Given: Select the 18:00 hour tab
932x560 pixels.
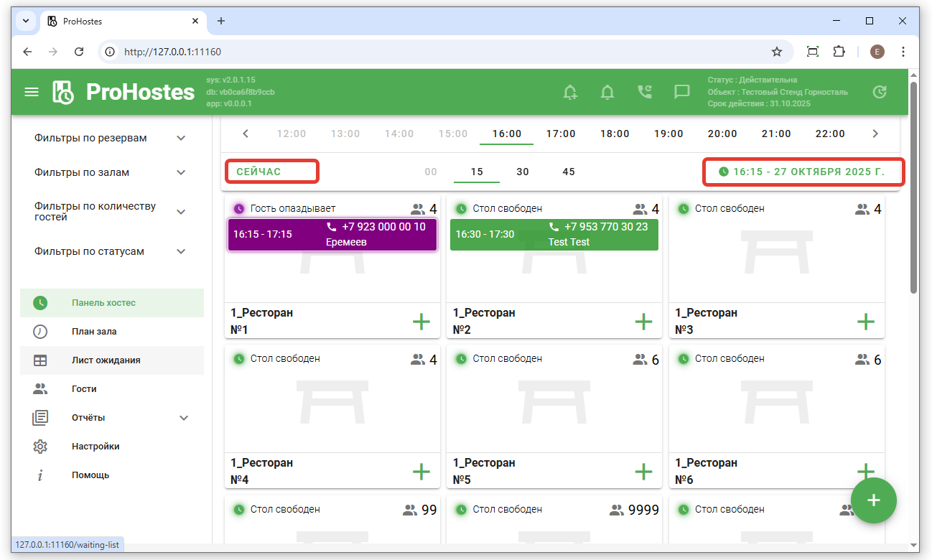Looking at the screenshot, I should 615,134.
